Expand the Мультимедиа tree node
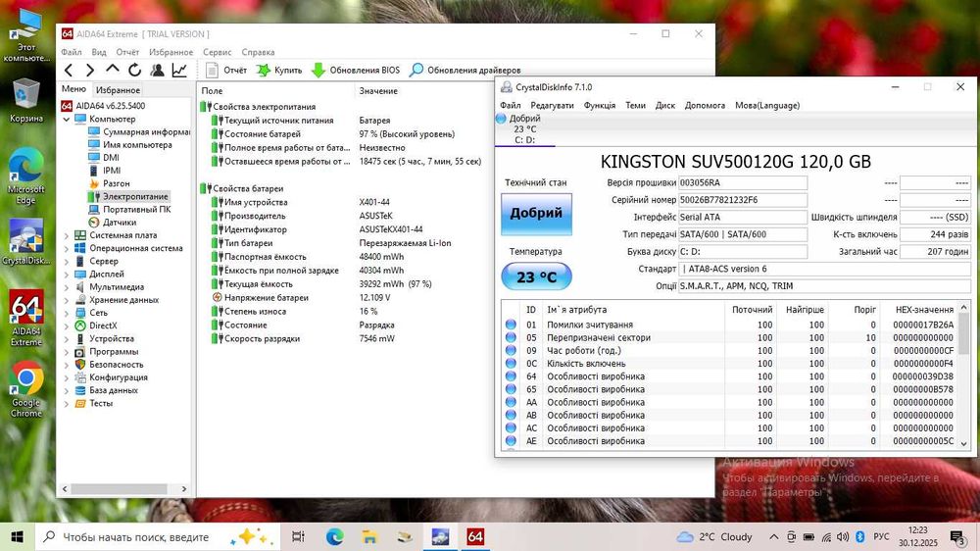Screen dimensions: 980x551 pos(67,287)
